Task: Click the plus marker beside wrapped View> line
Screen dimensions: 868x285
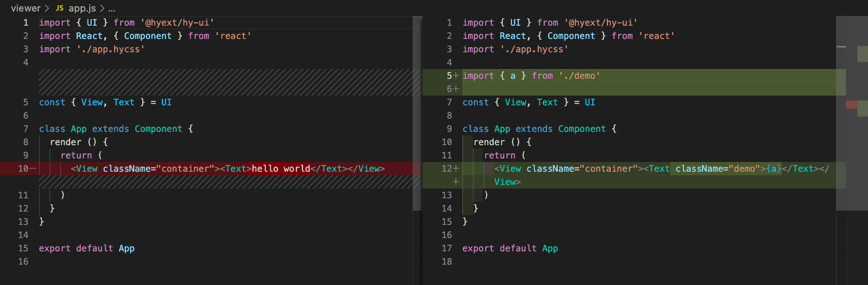Action: pyautogui.click(x=456, y=182)
